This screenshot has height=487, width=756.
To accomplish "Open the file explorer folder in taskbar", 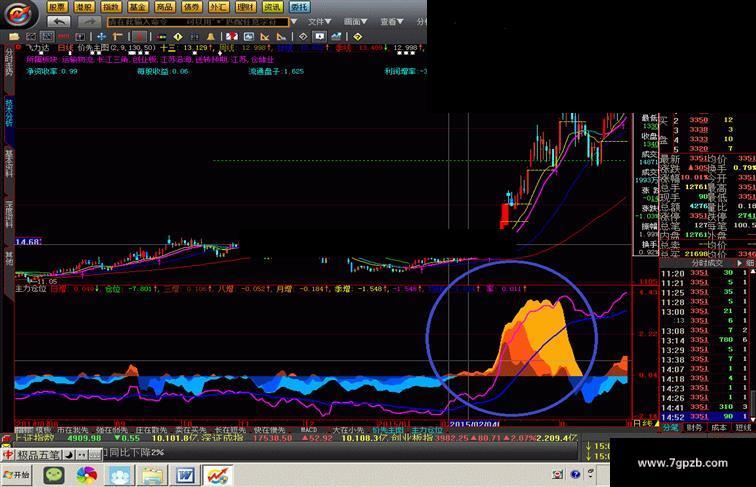I will [x=152, y=475].
